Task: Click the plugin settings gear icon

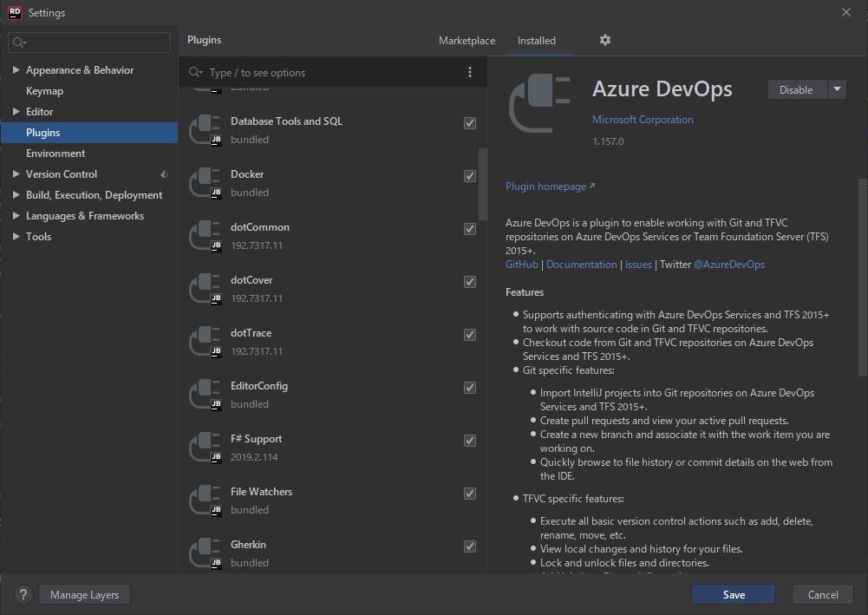Action: (x=605, y=40)
